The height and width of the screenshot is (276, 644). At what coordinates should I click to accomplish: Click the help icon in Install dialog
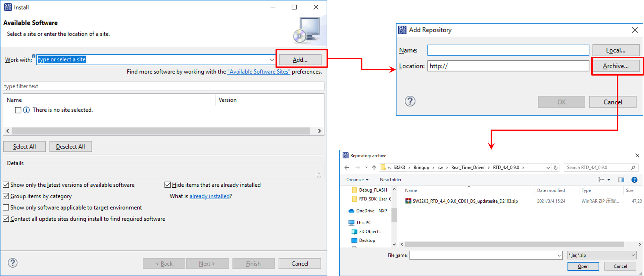point(13,263)
